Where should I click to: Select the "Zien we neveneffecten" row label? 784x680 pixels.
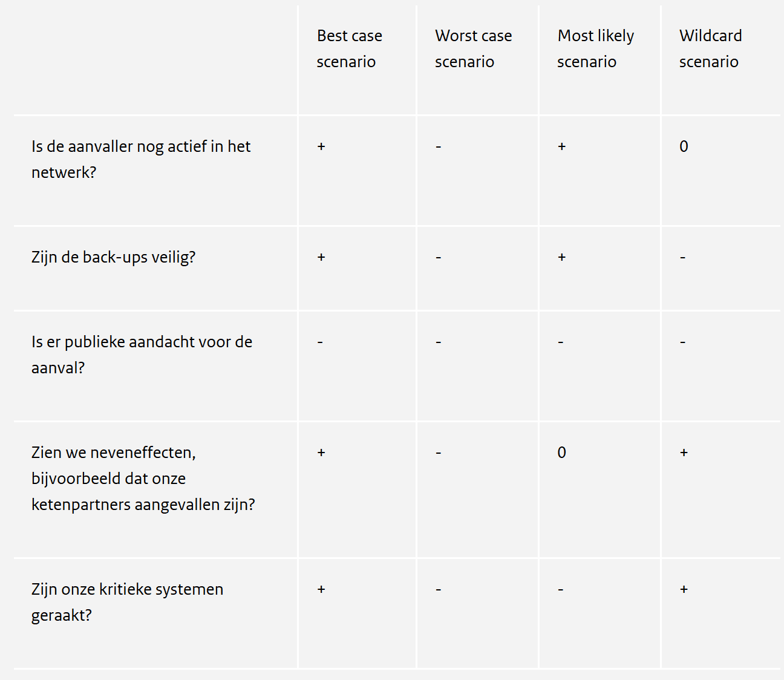pos(143,478)
